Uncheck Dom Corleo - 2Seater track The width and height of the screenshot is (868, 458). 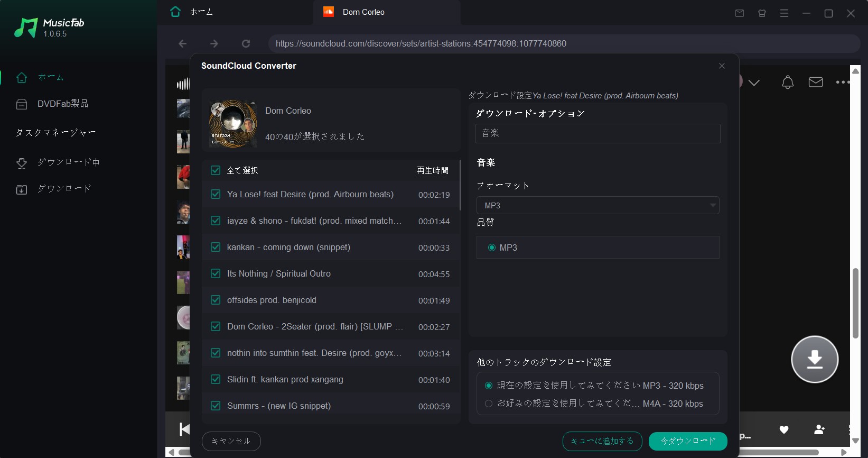pyautogui.click(x=216, y=326)
